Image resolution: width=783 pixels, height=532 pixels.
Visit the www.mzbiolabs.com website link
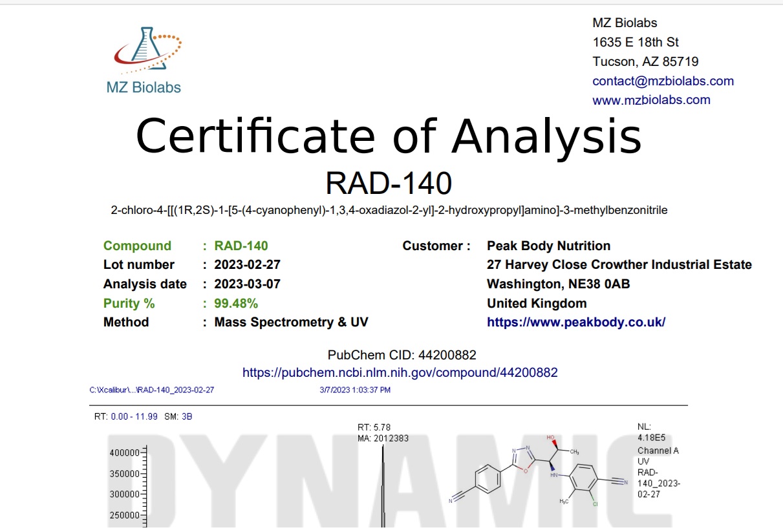[x=652, y=100]
